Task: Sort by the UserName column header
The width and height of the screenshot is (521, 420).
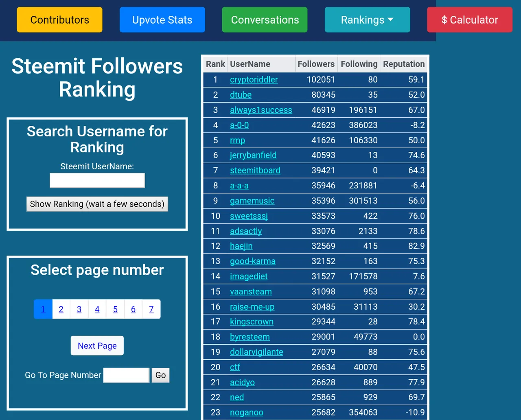Action: [261, 64]
